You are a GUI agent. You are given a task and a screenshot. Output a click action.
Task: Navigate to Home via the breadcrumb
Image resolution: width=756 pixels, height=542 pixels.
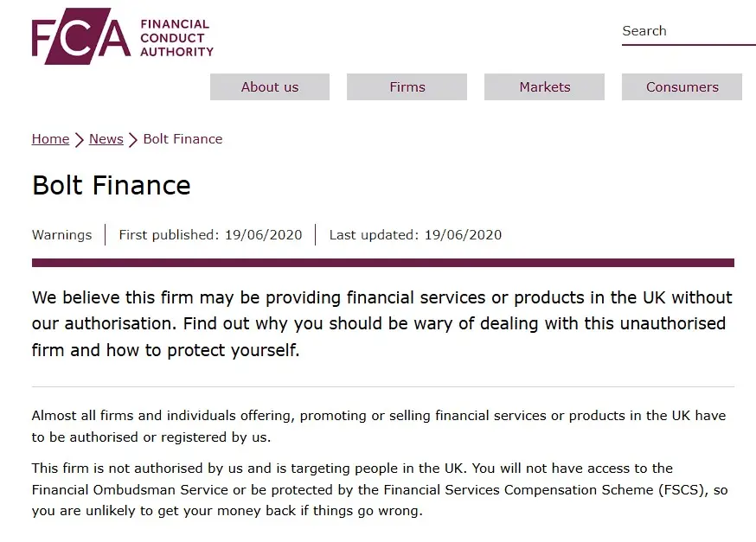[50, 139]
